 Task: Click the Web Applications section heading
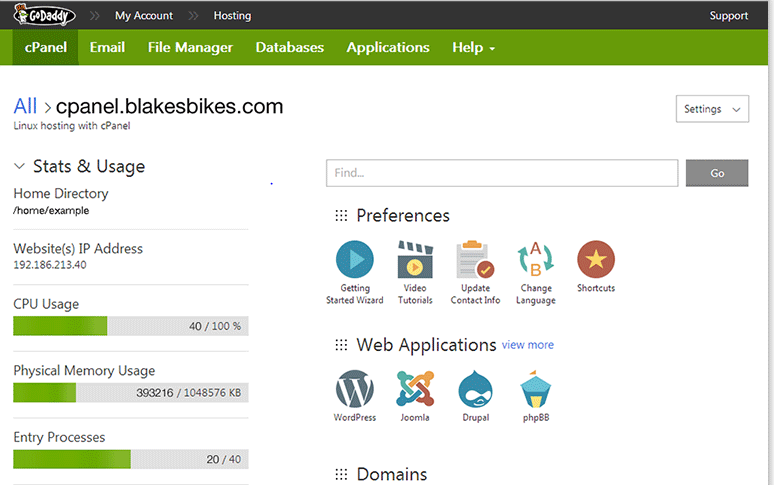[x=426, y=345]
